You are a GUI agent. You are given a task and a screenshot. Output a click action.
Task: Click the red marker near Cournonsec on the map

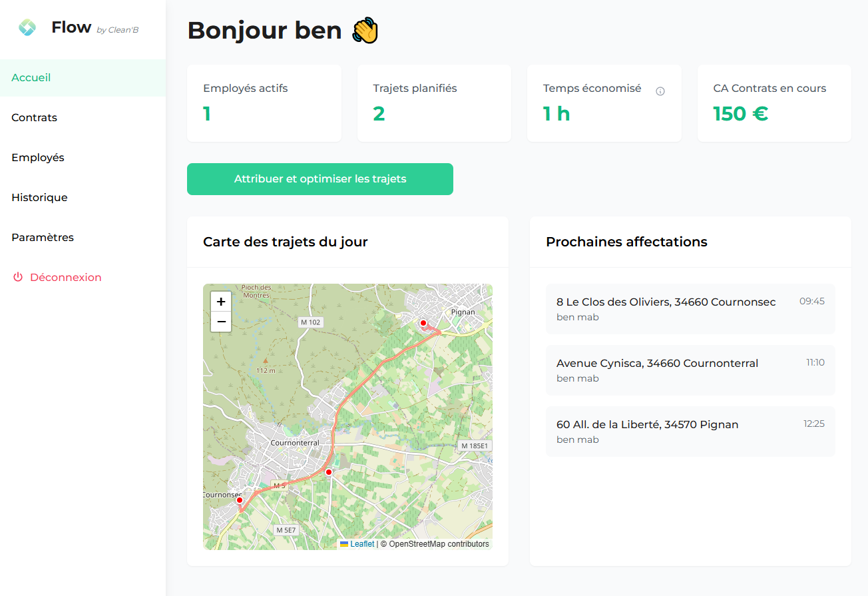coord(239,499)
